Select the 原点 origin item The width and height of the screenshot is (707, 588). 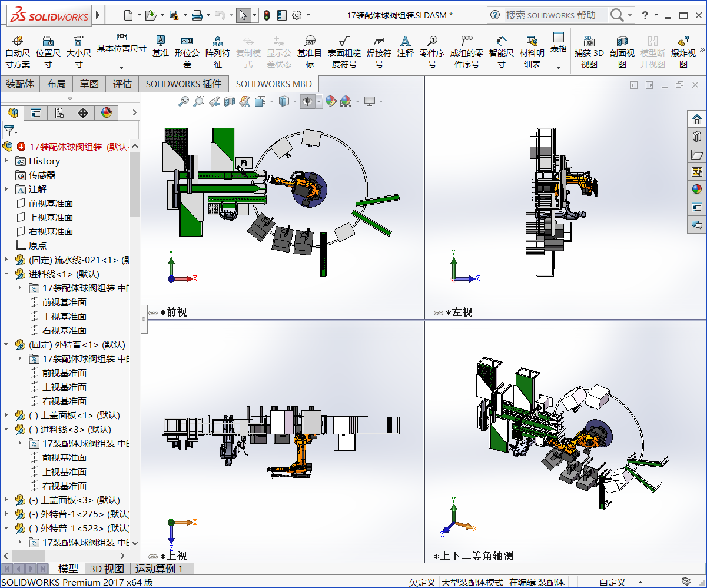(x=38, y=245)
